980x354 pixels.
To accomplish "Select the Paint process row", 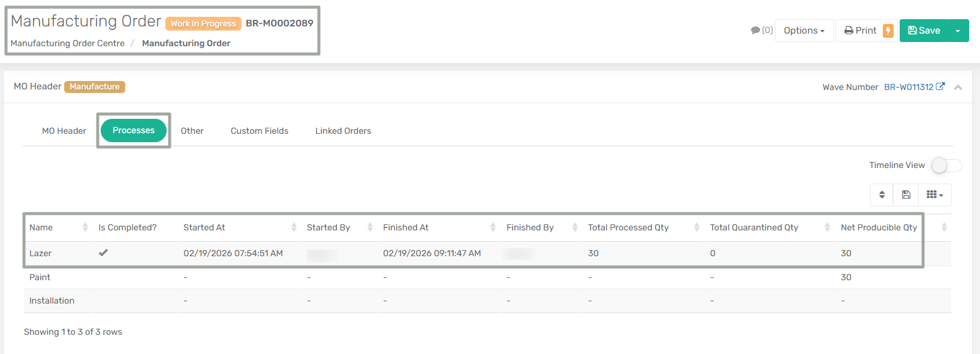I will (40, 277).
